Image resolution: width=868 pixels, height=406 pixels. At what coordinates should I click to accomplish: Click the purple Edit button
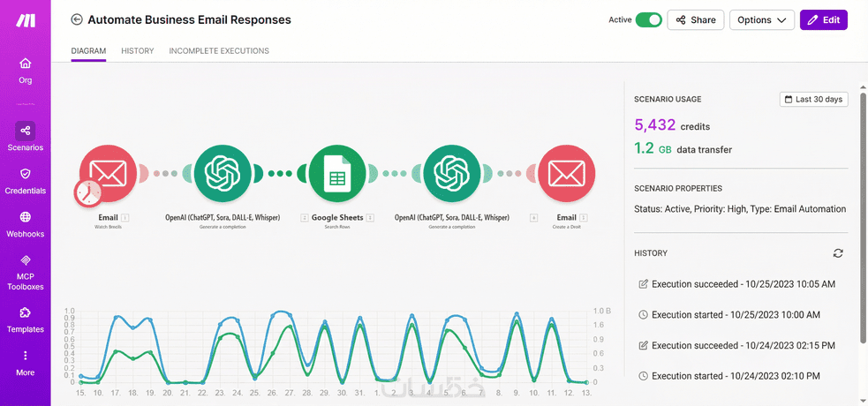click(824, 20)
